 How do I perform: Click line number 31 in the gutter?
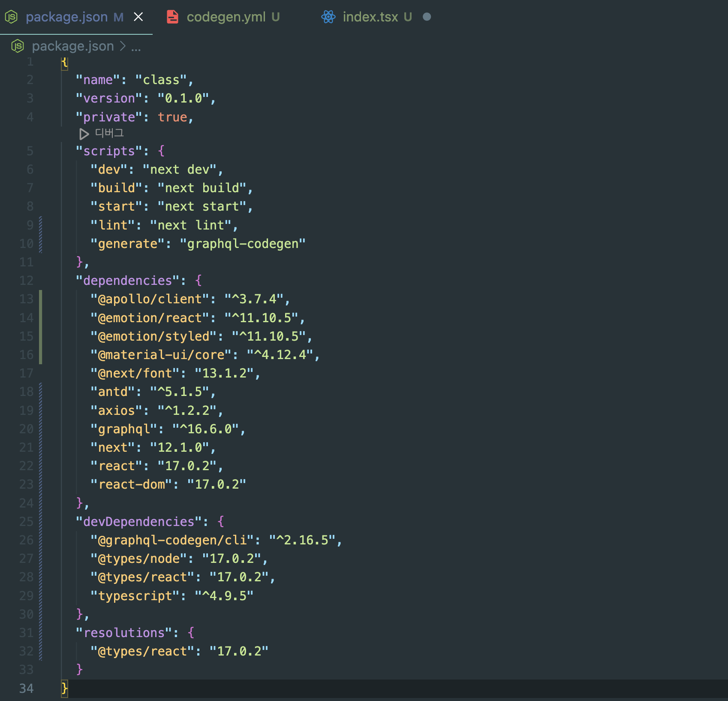click(26, 633)
